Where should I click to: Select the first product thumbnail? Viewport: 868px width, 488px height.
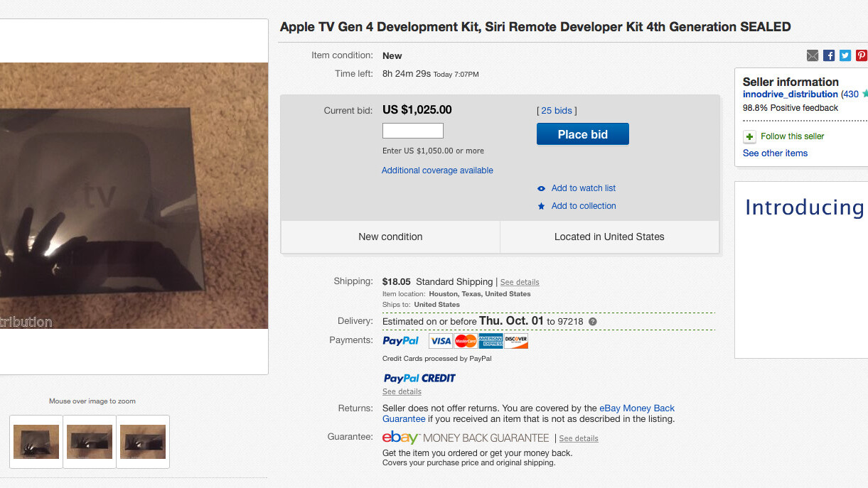point(36,441)
